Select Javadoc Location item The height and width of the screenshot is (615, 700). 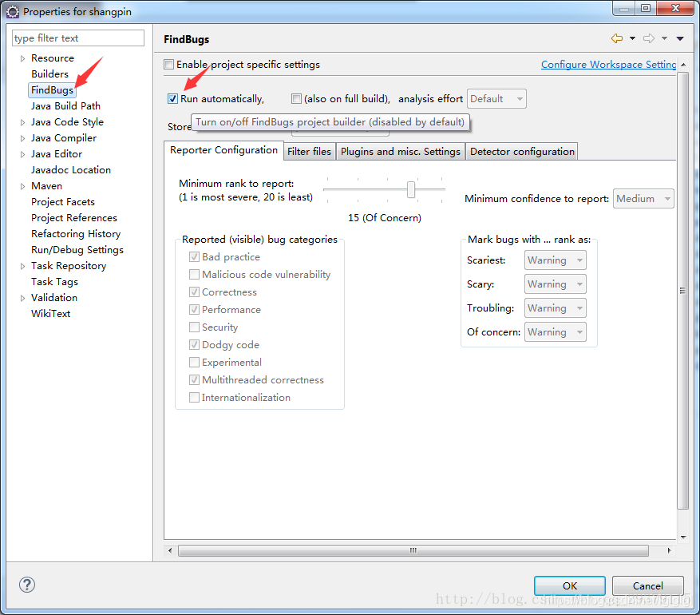point(70,170)
